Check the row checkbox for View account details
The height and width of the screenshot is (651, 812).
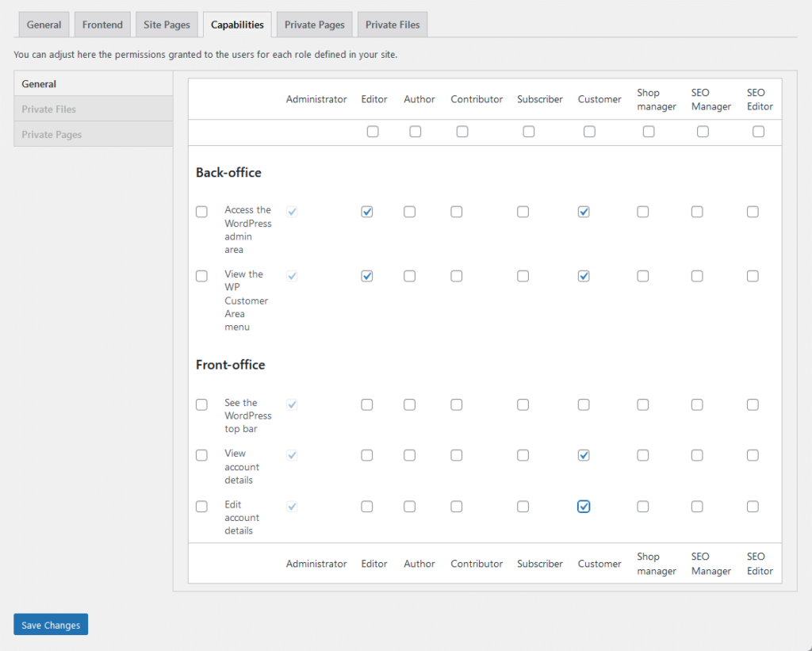pyautogui.click(x=201, y=455)
